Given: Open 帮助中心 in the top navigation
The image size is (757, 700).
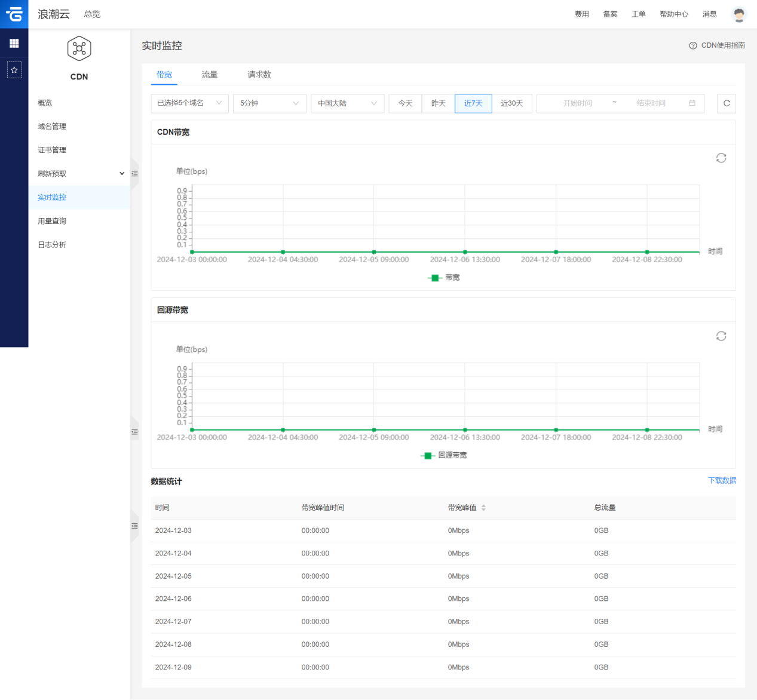Looking at the screenshot, I should (674, 14).
